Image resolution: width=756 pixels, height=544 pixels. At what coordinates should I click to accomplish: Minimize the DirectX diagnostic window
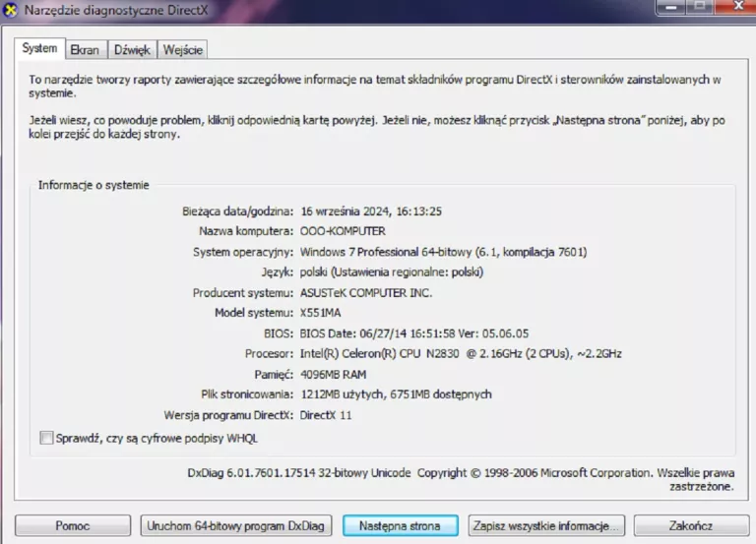(x=670, y=7)
